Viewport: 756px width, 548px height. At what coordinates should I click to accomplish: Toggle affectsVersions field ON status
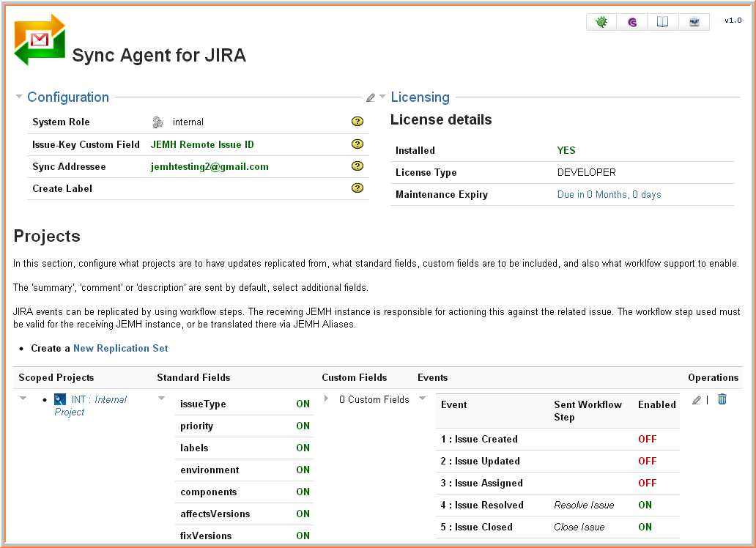(303, 514)
